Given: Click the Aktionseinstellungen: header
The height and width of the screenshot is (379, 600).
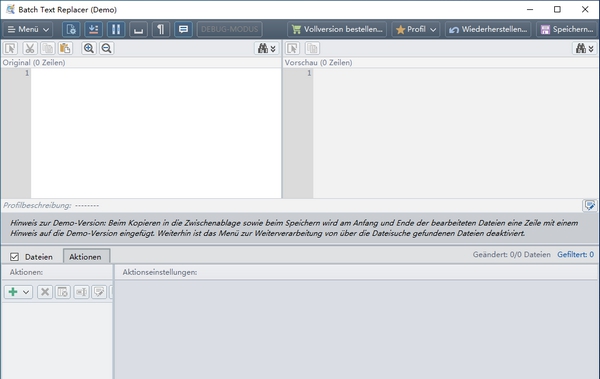Looking at the screenshot, I should [160, 272].
